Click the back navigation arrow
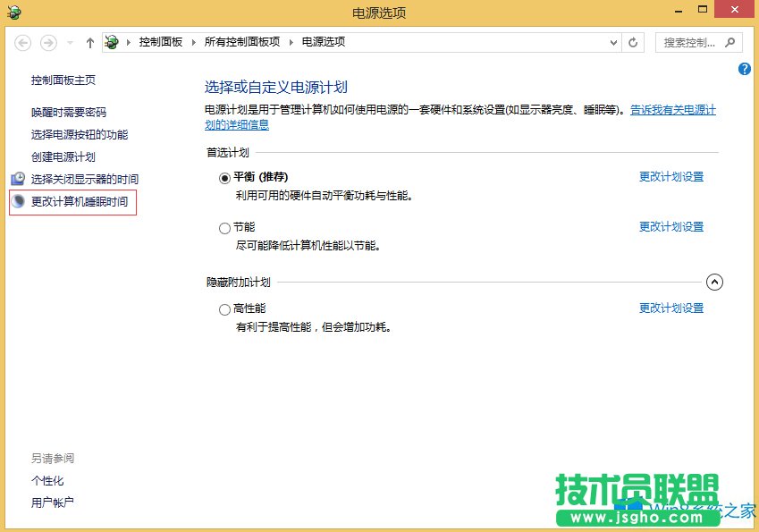This screenshot has height=532, width=759. point(23,42)
